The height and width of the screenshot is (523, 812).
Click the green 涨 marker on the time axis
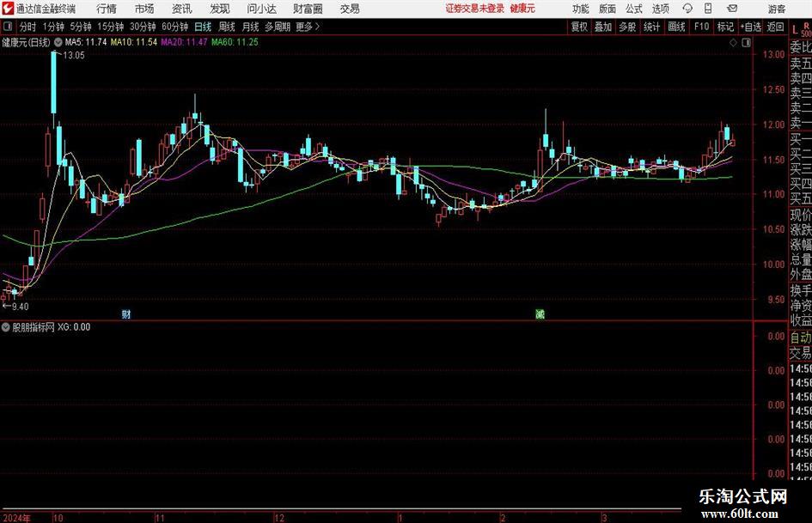click(540, 313)
